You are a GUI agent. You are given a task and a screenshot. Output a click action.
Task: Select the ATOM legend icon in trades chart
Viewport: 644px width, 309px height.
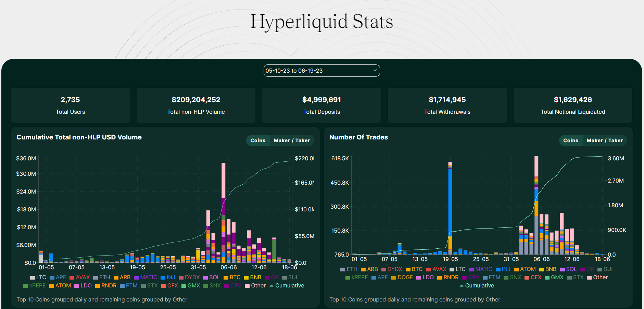click(x=516, y=269)
